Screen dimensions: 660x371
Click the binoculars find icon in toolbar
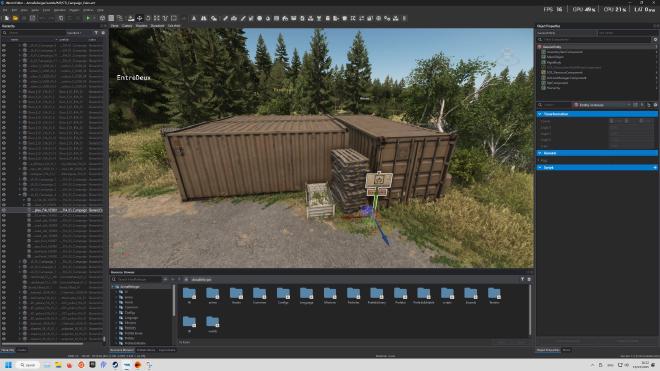[204, 18]
